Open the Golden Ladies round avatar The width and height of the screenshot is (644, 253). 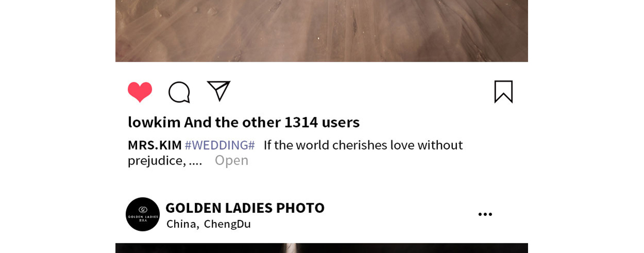(x=143, y=214)
